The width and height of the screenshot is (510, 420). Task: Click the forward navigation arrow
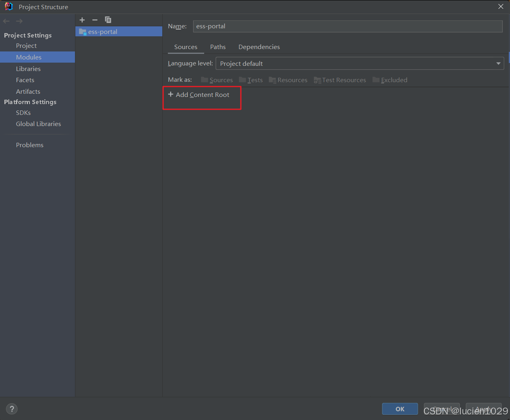(19, 21)
